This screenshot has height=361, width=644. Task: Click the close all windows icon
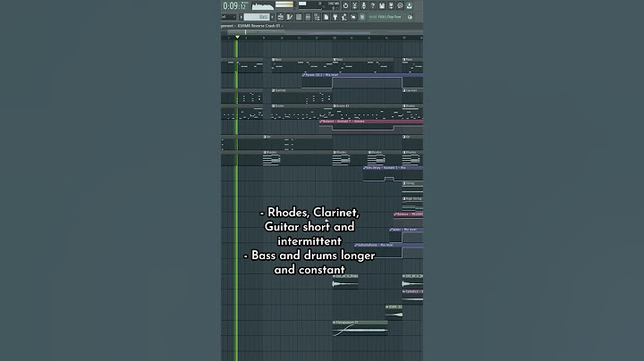[353, 17]
